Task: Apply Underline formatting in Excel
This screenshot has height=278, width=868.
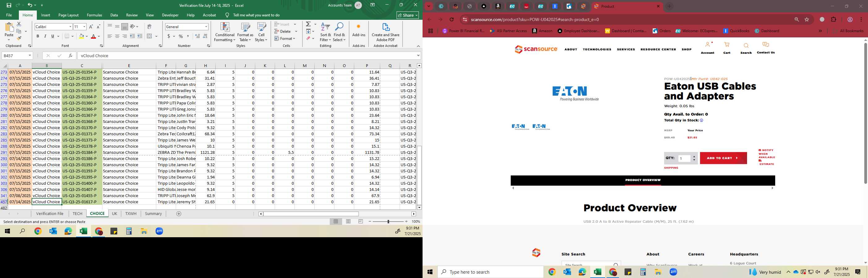Action: tap(53, 36)
